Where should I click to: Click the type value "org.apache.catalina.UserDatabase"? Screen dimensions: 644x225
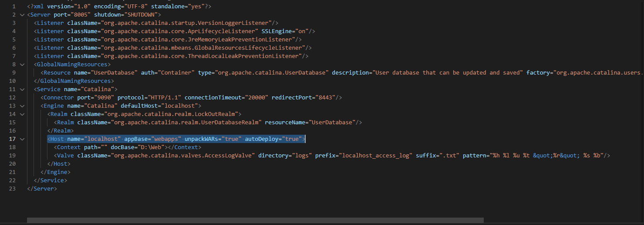coord(272,72)
